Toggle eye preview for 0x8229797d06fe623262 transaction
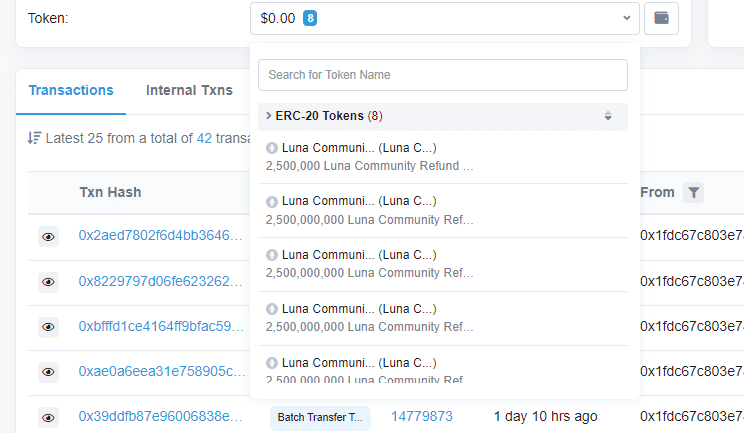This screenshot has height=433, width=744. [x=48, y=282]
